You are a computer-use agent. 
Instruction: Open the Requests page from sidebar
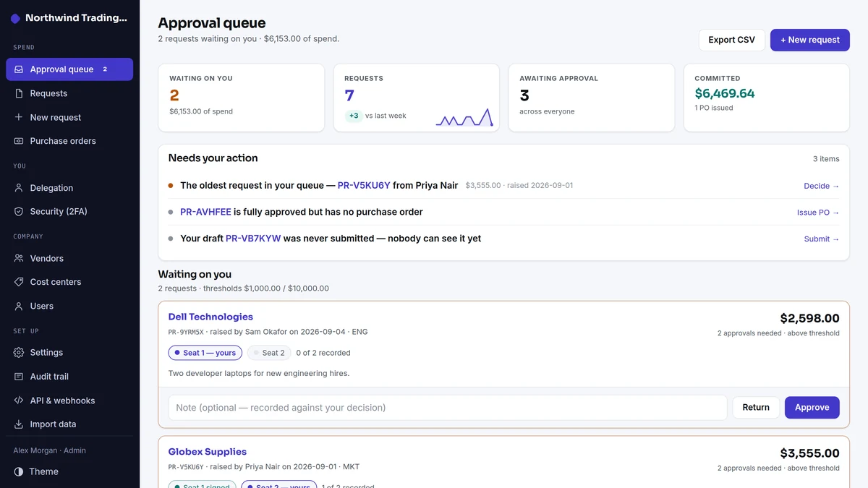69,93
